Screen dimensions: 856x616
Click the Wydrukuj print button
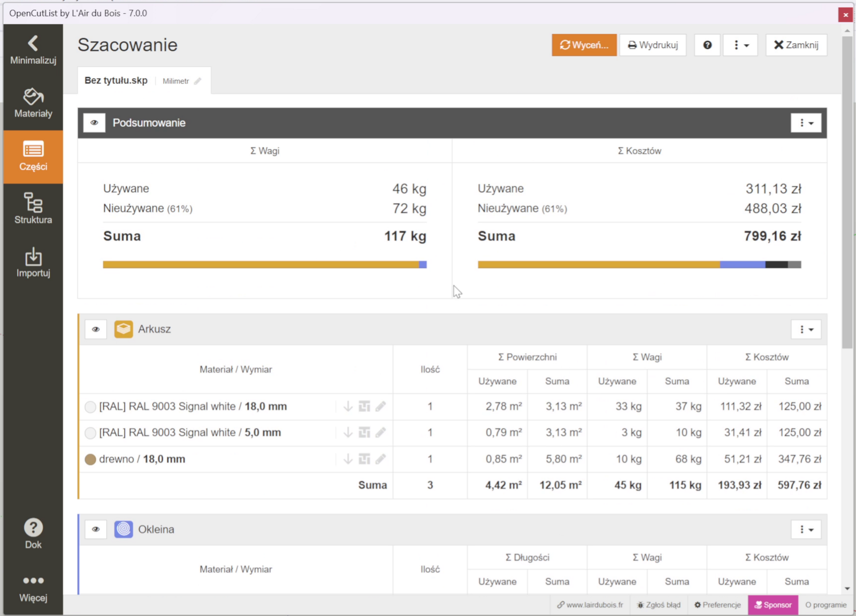tap(653, 45)
